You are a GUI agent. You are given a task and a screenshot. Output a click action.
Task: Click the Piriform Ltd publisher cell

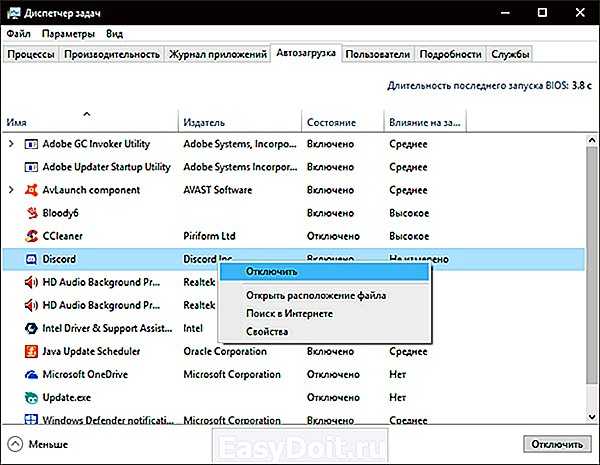tap(209, 236)
